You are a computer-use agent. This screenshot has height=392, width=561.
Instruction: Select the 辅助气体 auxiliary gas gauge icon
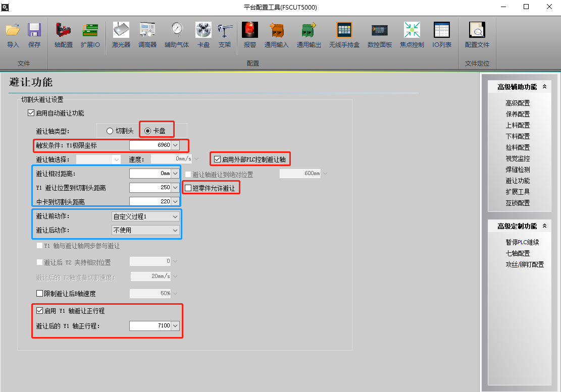point(177,31)
